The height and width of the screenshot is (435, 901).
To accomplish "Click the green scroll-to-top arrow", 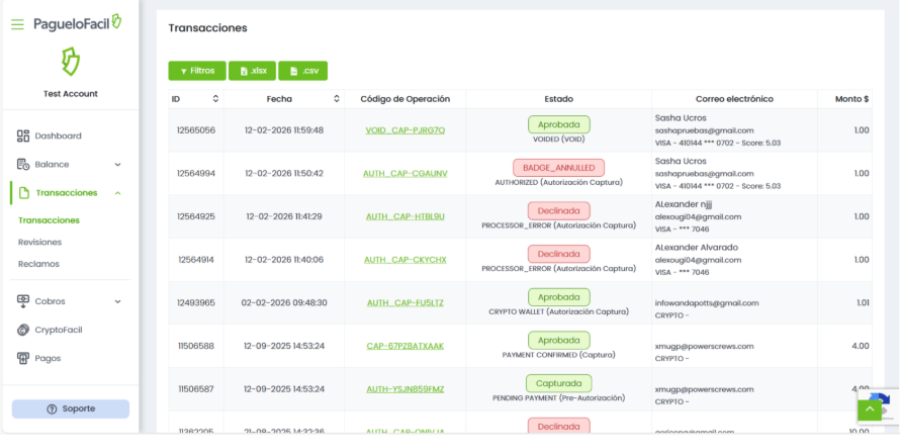I will click(870, 408).
